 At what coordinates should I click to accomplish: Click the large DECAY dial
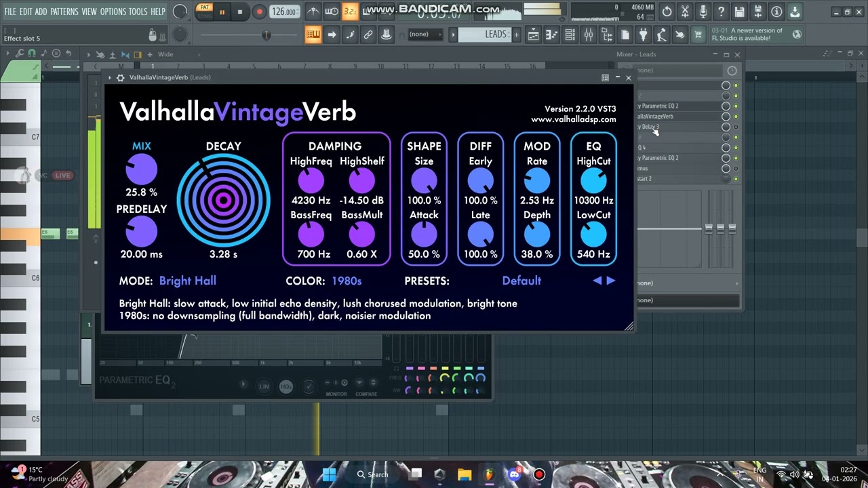[223, 200]
